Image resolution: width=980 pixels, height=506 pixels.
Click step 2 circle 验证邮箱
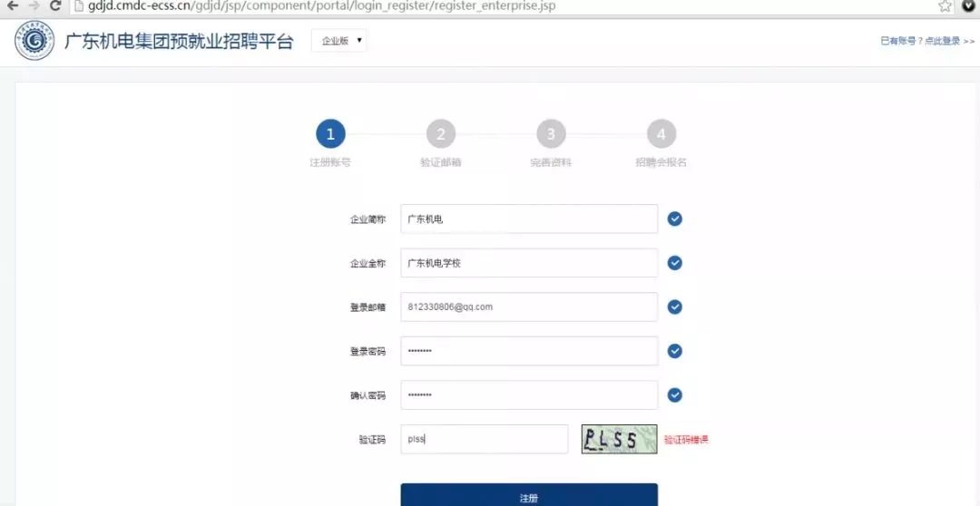441,133
